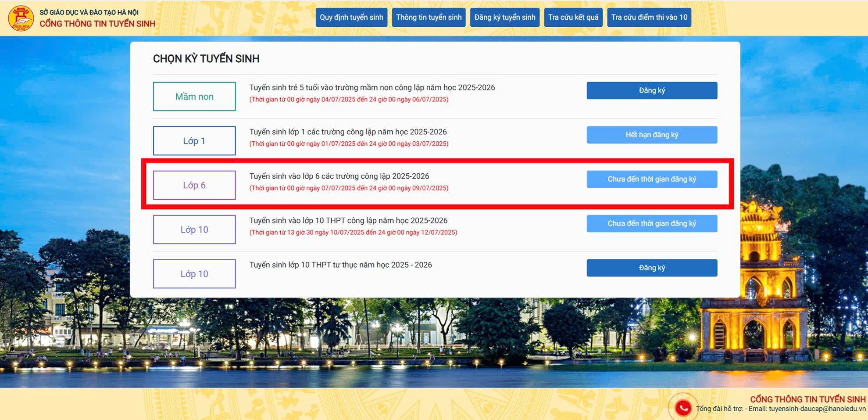Click Chưa đến thời gian đăng ký for Lớp 10
The height and width of the screenshot is (420, 868).
[651, 223]
